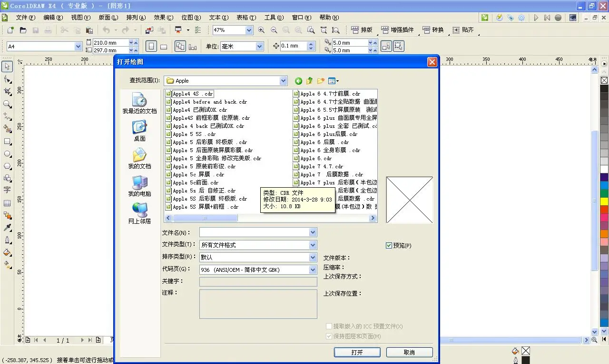Select portrait page orientation
Screen dimensions: 609x364
click(151, 46)
